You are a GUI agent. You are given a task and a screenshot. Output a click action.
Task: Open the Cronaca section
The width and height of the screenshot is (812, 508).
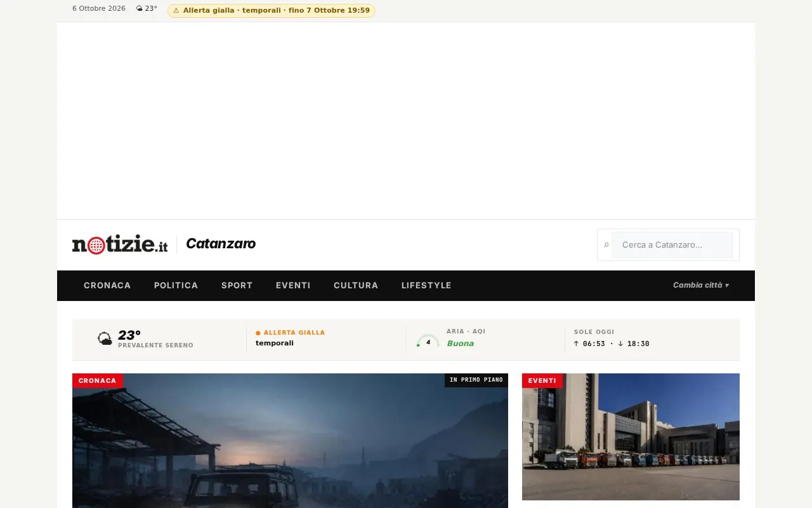107,286
